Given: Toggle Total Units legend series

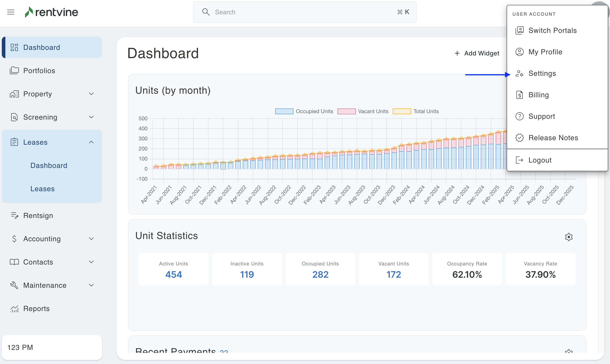Looking at the screenshot, I should point(416,111).
